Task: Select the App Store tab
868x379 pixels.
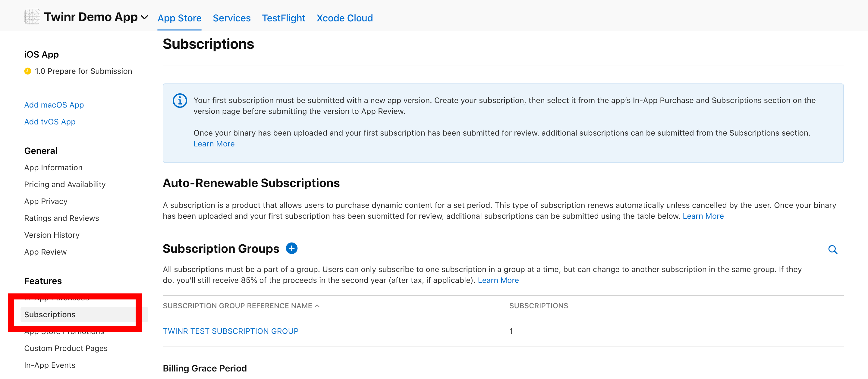Action: (x=179, y=18)
